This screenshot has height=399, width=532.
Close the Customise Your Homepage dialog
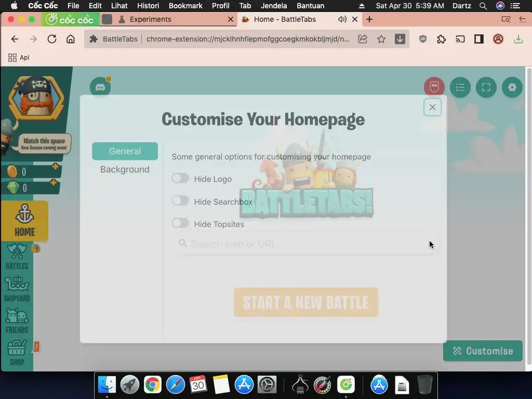pos(432,107)
